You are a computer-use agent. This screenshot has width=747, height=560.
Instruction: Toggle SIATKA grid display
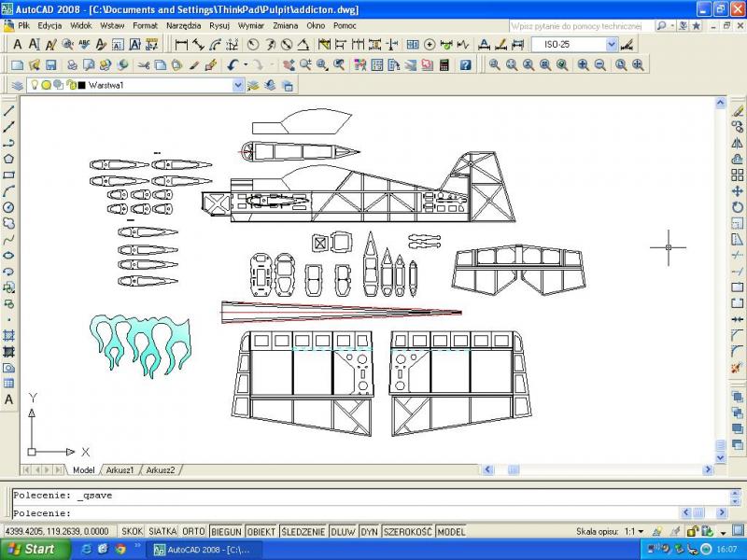pyautogui.click(x=162, y=531)
